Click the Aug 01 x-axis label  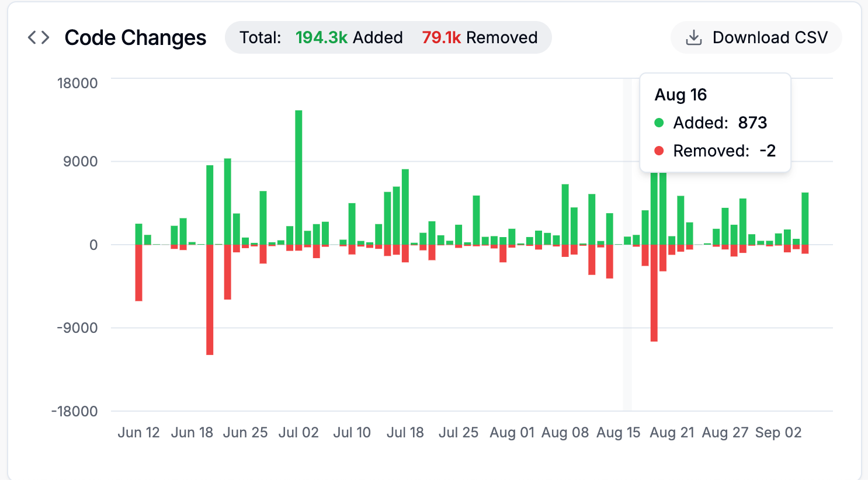tap(512, 433)
